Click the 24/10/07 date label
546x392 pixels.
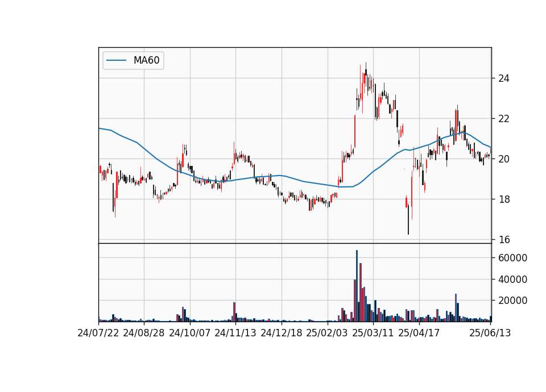tap(190, 333)
